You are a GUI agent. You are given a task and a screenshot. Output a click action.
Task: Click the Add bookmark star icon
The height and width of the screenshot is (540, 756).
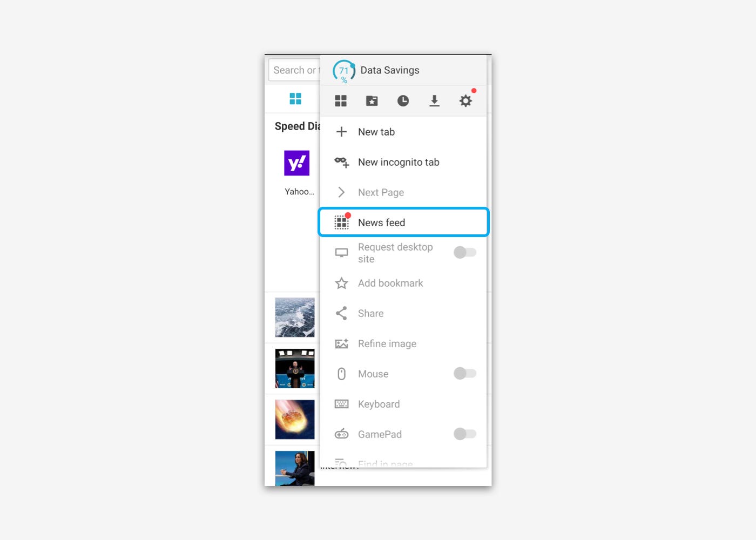341,283
